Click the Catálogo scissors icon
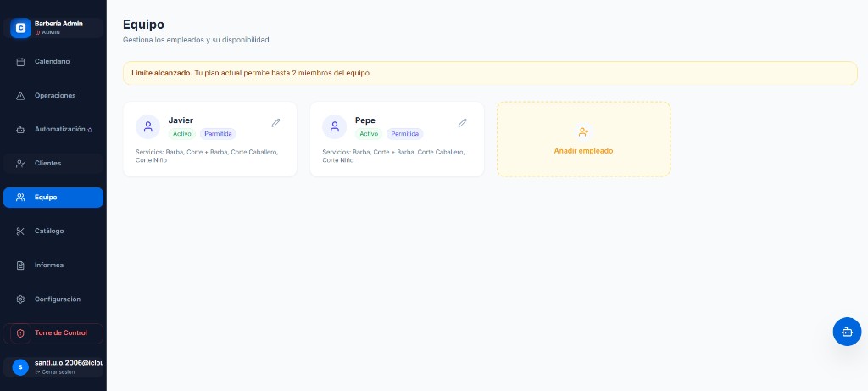868x391 pixels. (20, 232)
